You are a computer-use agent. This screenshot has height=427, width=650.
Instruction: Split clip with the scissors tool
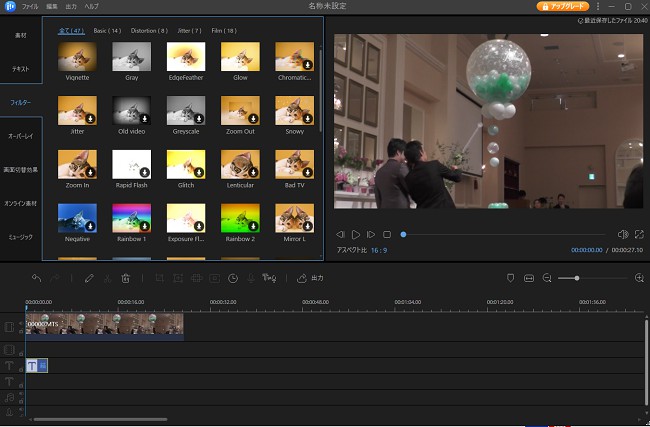point(107,278)
